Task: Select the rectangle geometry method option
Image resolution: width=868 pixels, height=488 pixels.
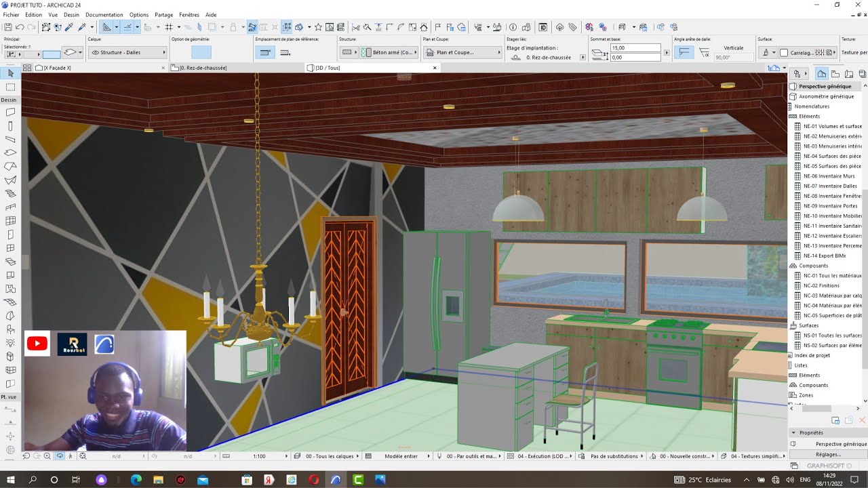Action: [x=201, y=52]
